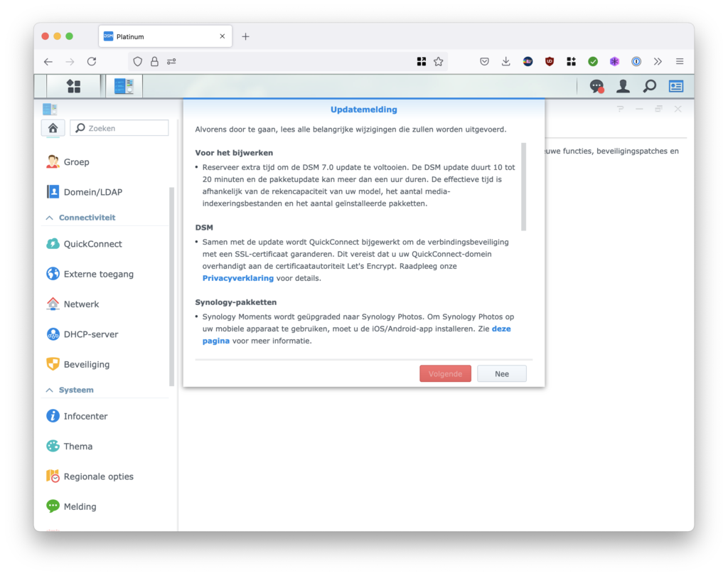Go to the Control Panel home icon
This screenshot has height=576, width=728.
(x=53, y=128)
